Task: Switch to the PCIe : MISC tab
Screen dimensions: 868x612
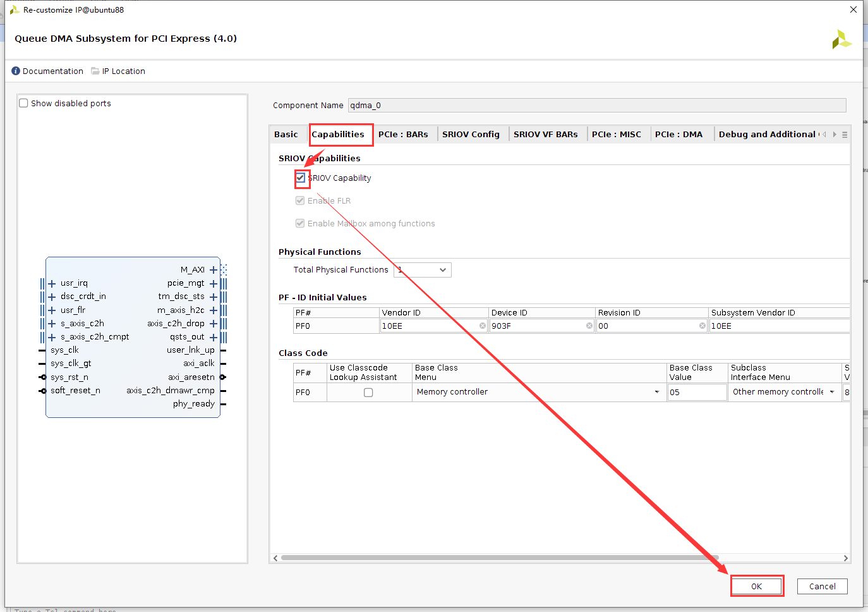Action: [x=617, y=134]
